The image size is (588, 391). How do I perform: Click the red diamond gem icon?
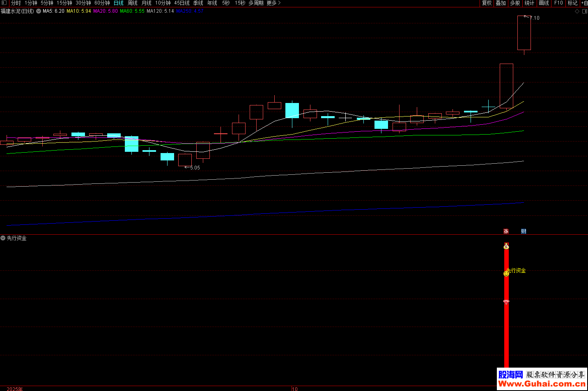[506, 302]
